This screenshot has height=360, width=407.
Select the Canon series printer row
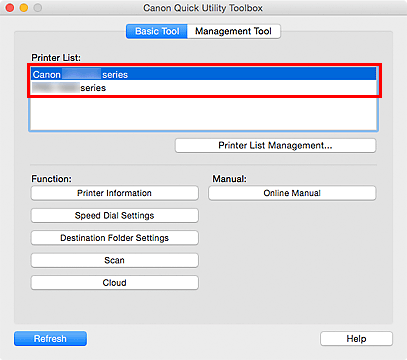click(203, 74)
